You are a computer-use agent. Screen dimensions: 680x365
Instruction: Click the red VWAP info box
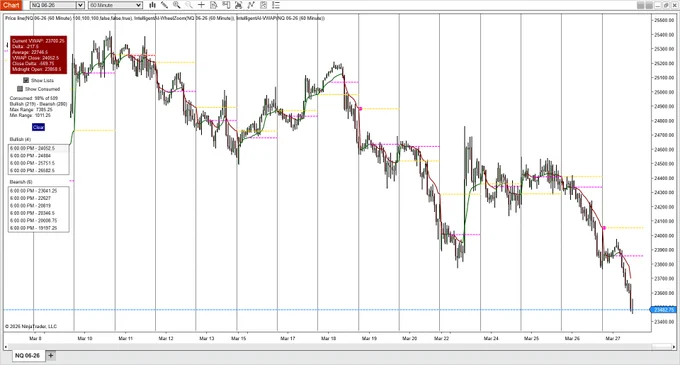coord(39,55)
